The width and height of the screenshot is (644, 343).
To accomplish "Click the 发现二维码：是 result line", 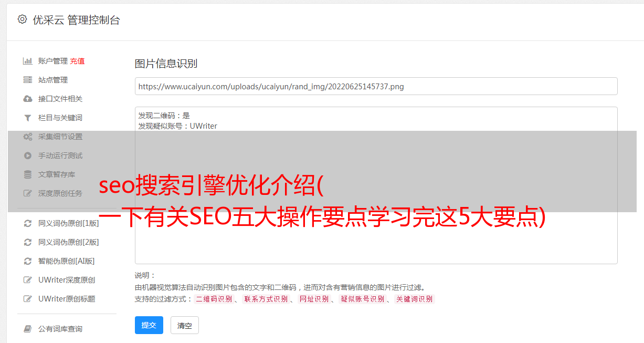I will point(164,116).
